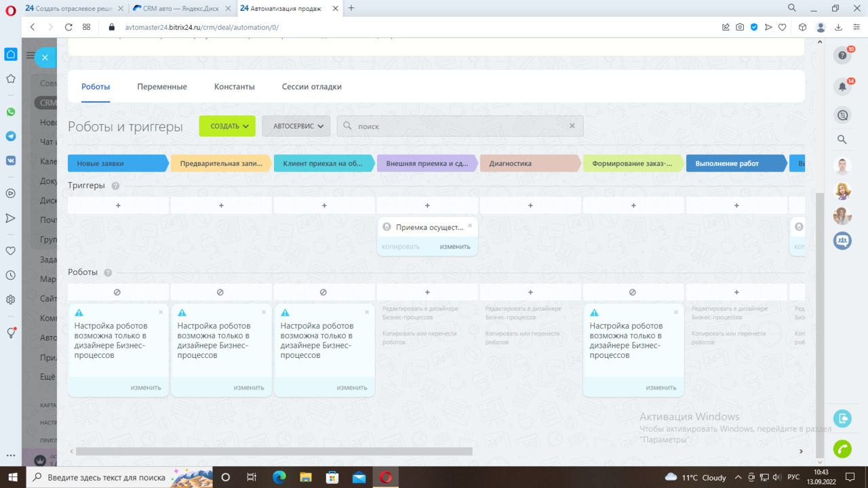Click the поиск search field

click(x=460, y=126)
